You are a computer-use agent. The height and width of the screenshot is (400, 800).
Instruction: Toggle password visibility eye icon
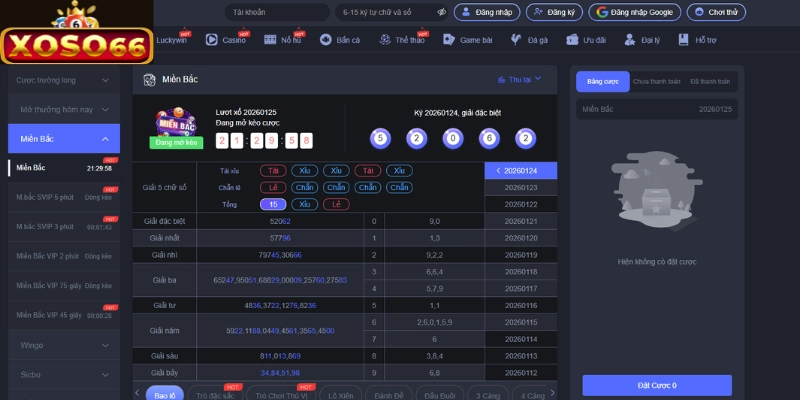[442, 12]
